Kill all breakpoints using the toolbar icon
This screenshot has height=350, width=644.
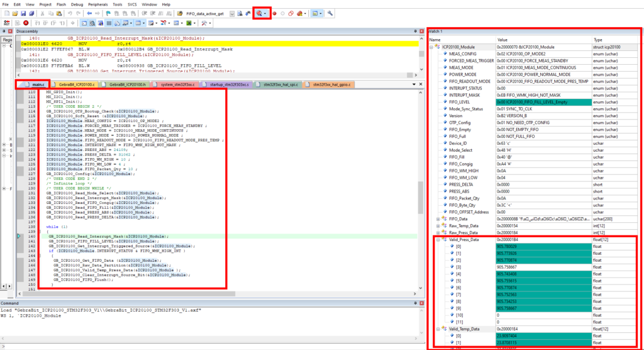[299, 14]
